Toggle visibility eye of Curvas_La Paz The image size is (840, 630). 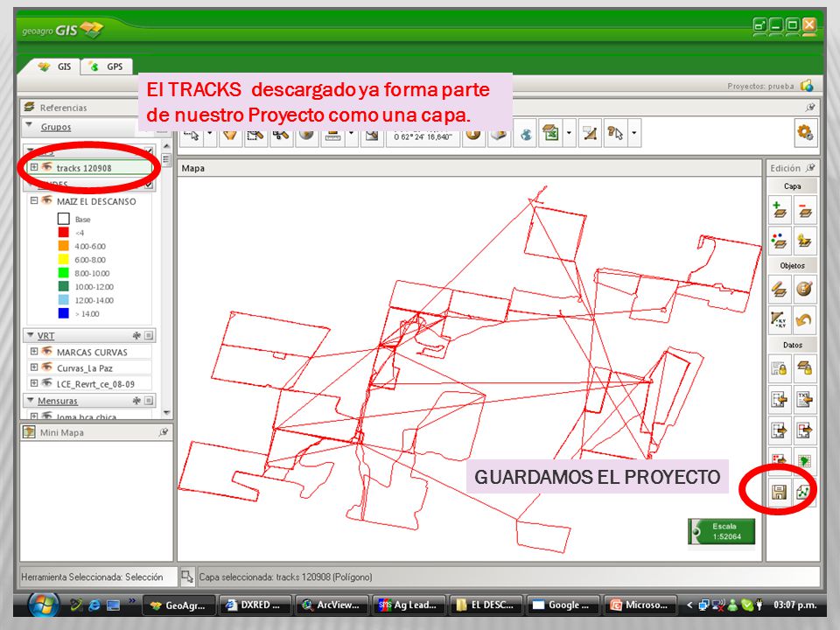click(x=46, y=367)
